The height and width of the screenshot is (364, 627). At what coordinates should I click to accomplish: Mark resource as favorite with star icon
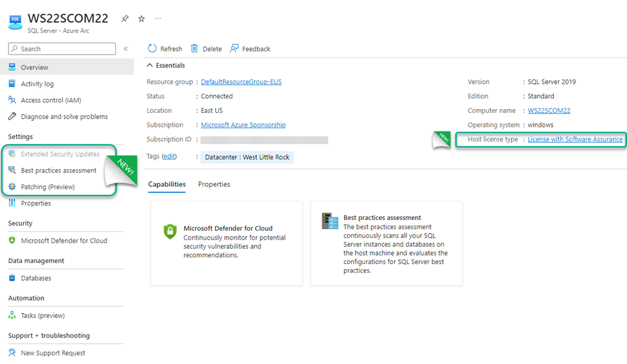[x=142, y=19]
